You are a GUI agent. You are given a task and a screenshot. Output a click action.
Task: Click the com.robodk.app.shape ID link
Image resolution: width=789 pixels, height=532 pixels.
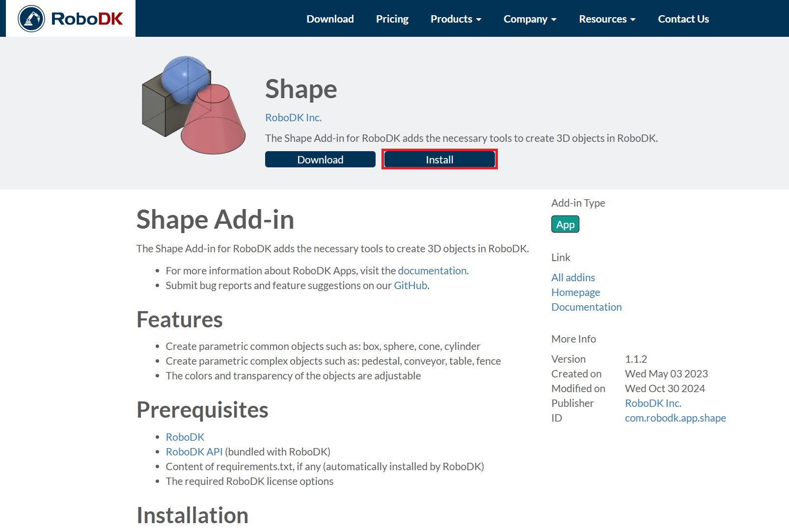675,418
